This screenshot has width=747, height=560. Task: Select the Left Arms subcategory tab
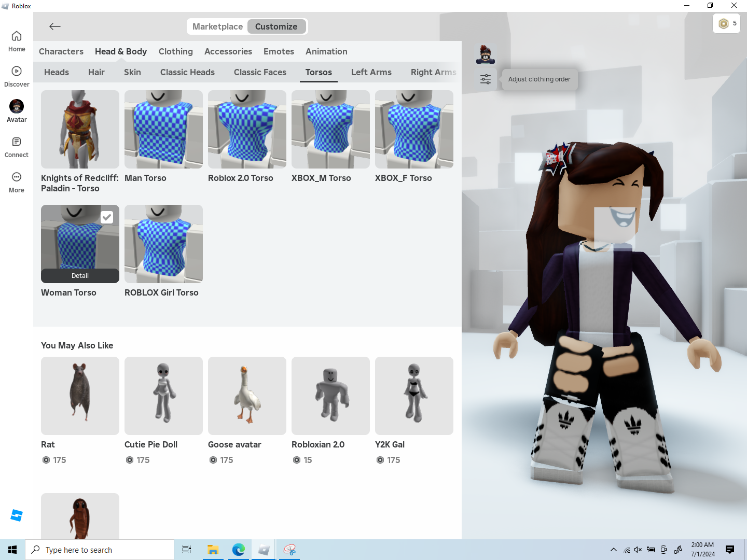click(371, 72)
